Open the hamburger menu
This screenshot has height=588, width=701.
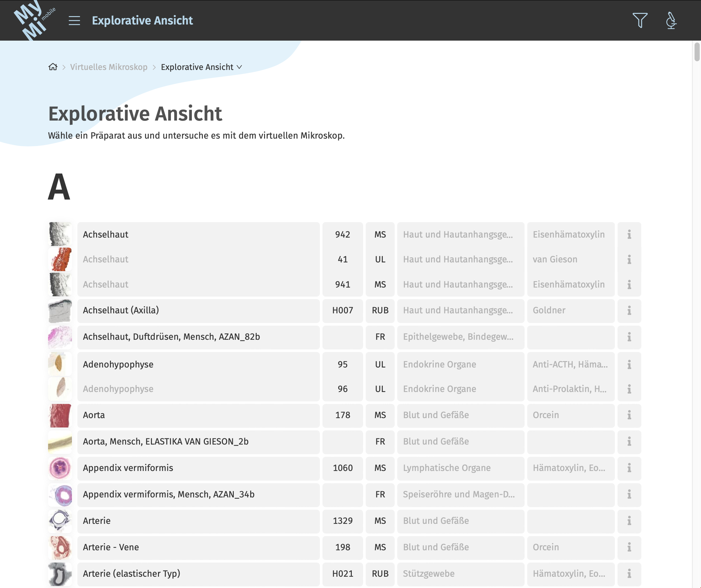tap(74, 20)
